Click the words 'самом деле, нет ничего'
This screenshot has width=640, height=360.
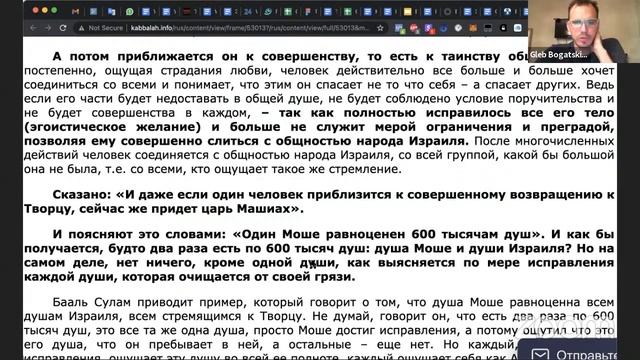click(109, 262)
